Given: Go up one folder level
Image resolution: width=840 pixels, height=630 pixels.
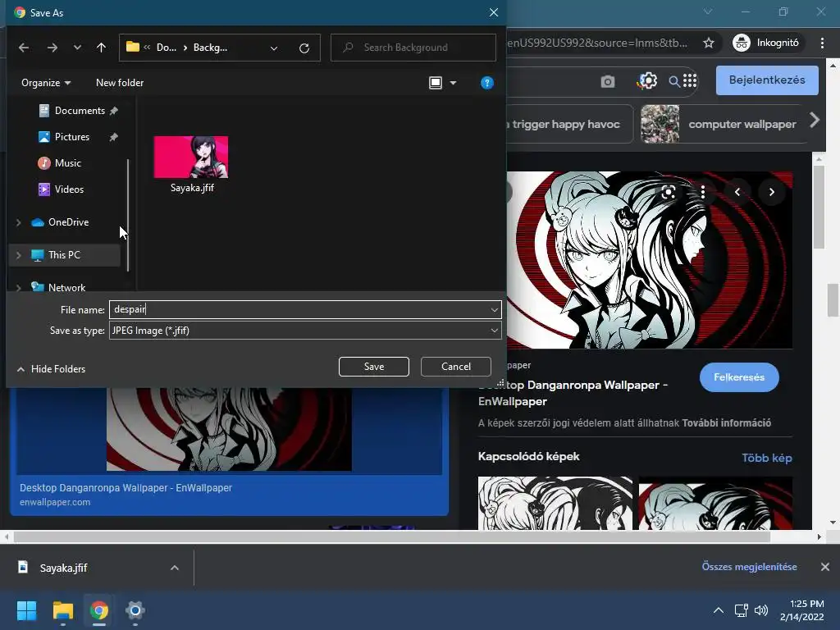Looking at the screenshot, I should [x=101, y=48].
